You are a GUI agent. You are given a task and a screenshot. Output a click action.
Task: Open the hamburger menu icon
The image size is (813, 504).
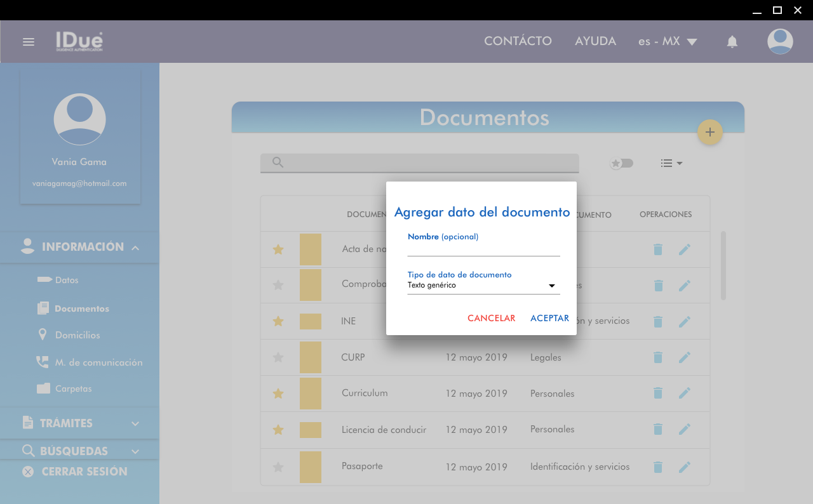(28, 42)
